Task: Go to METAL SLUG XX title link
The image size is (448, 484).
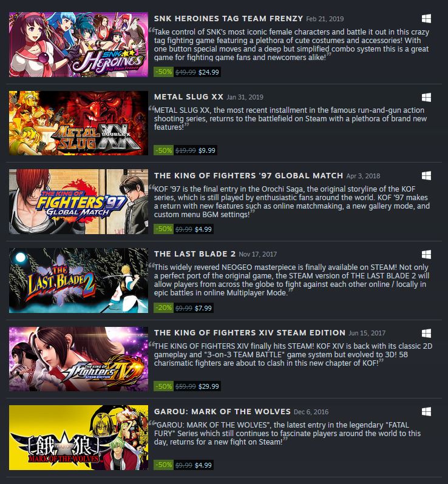Action: click(x=189, y=97)
